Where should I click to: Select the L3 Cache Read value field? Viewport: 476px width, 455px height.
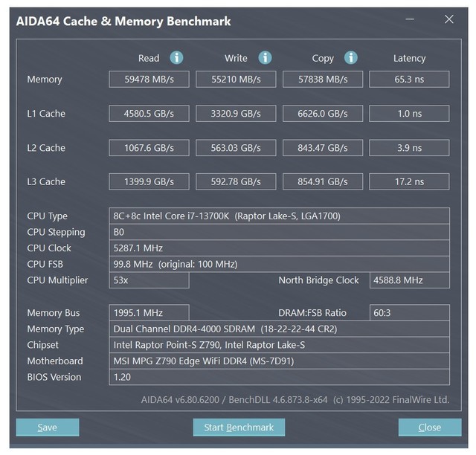(149, 181)
